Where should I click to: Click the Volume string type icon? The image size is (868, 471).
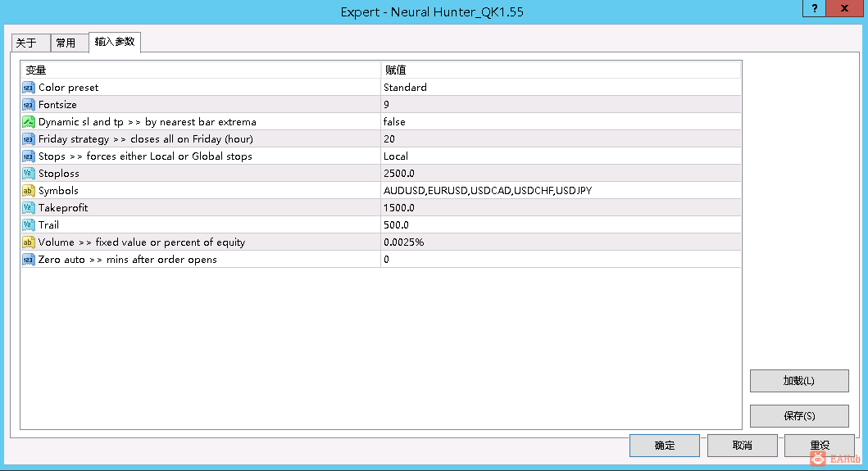[x=28, y=242]
